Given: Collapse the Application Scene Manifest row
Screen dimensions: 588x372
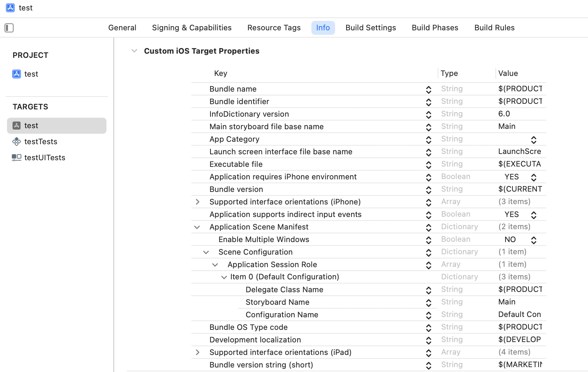Looking at the screenshot, I should point(197,227).
